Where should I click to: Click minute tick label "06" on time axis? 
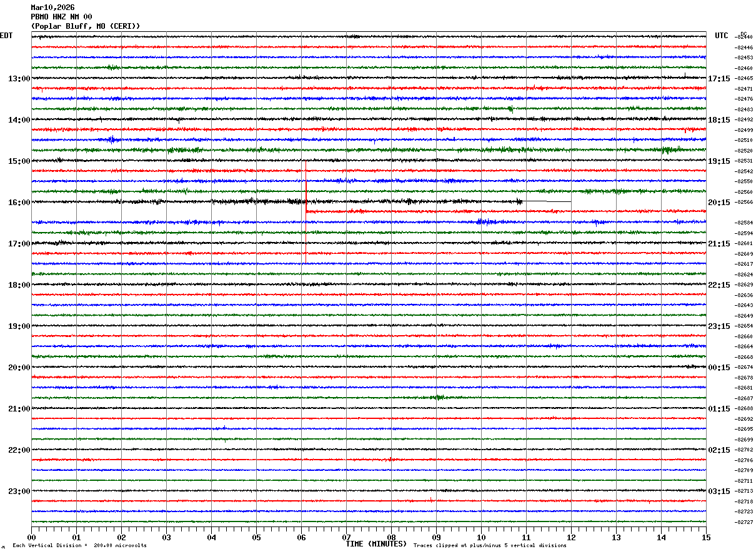[301, 538]
